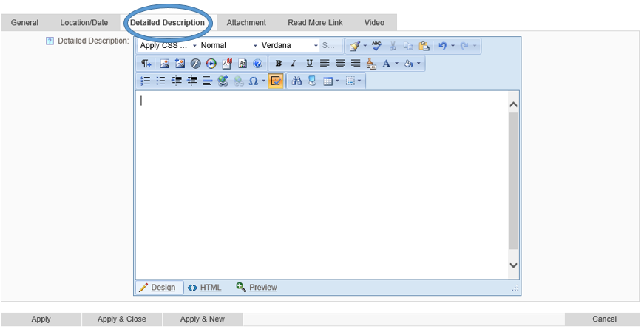The height and width of the screenshot is (335, 644).
Task: Click the Remove Link icon
Action: click(x=239, y=81)
